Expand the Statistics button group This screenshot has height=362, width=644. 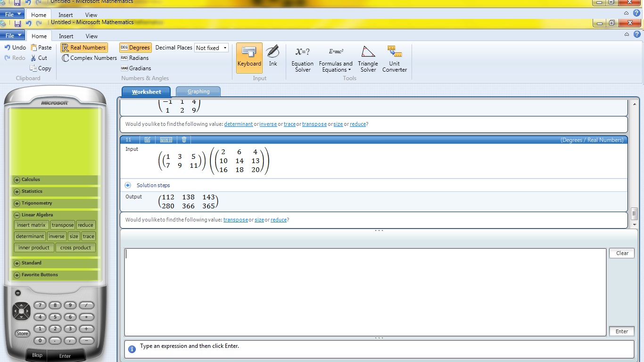(x=17, y=191)
